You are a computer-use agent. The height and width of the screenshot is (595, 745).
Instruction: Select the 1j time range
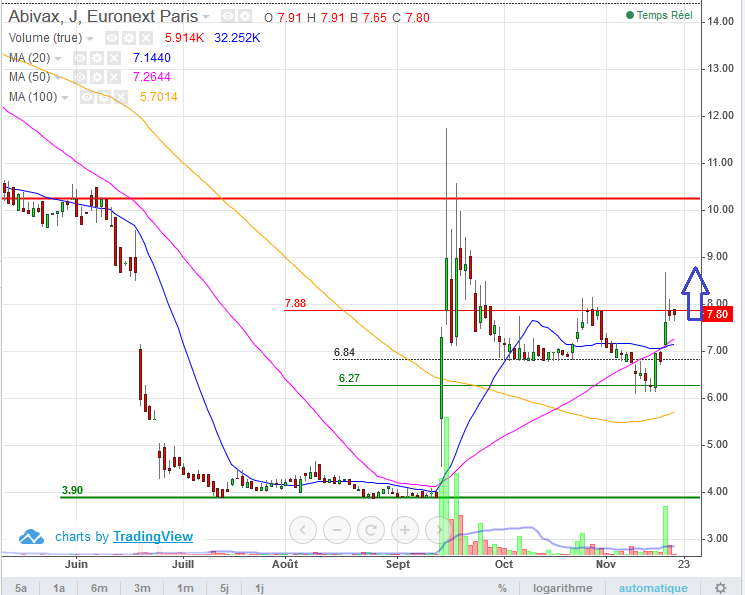(x=259, y=588)
